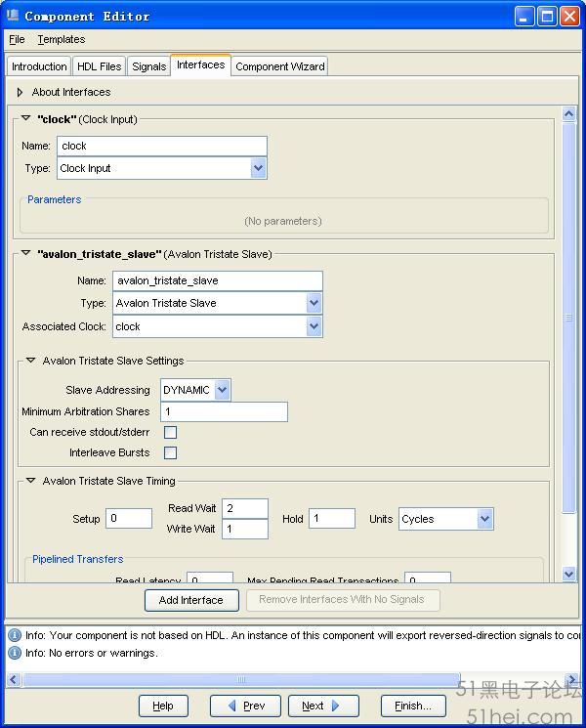Click the Hold timing field
The width and height of the screenshot is (586, 728).
(332, 518)
